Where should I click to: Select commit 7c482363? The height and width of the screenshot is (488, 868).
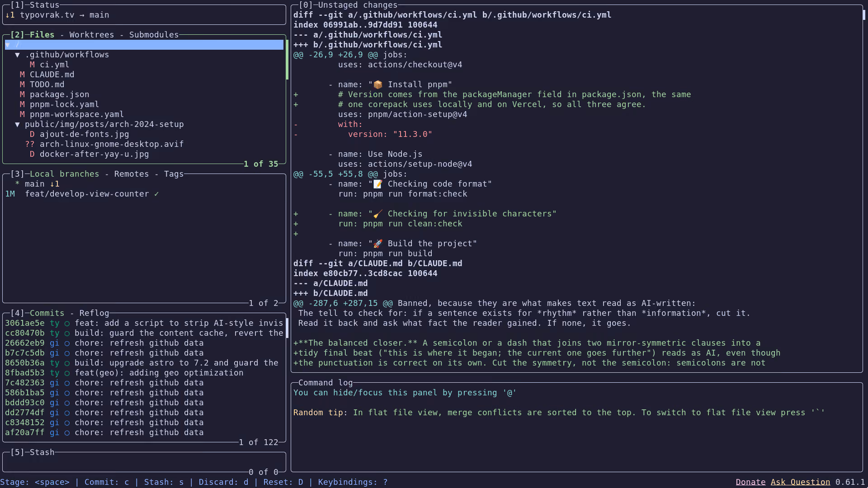tap(144, 383)
